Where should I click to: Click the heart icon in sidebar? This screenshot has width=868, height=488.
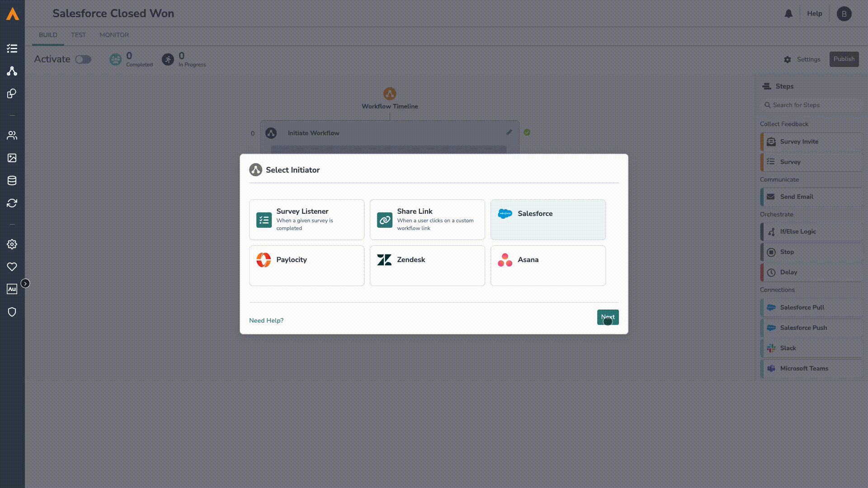(x=12, y=267)
